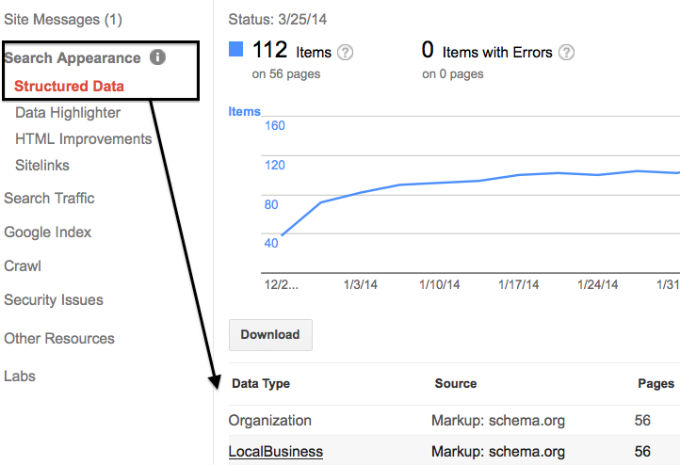Image resolution: width=680 pixels, height=465 pixels.
Task: Open the Labs menu
Action: point(20,376)
